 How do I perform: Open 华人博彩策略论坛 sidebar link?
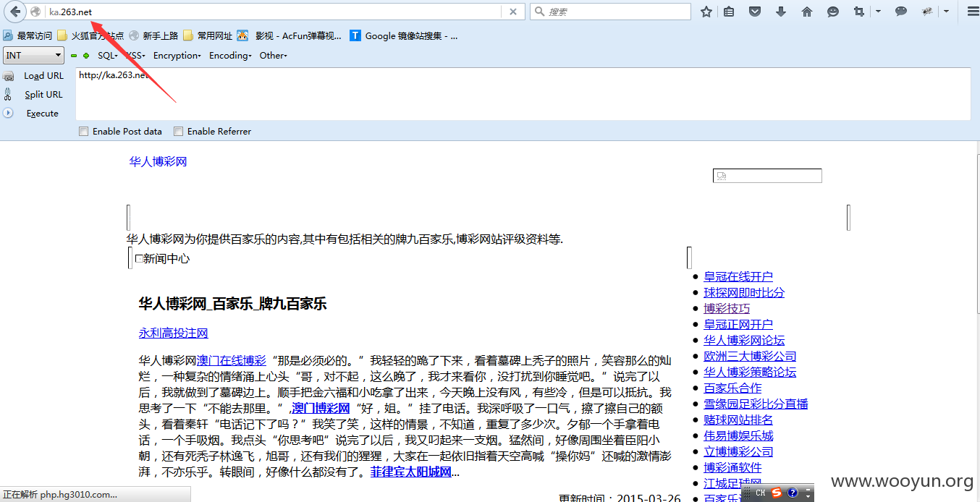pos(750,373)
